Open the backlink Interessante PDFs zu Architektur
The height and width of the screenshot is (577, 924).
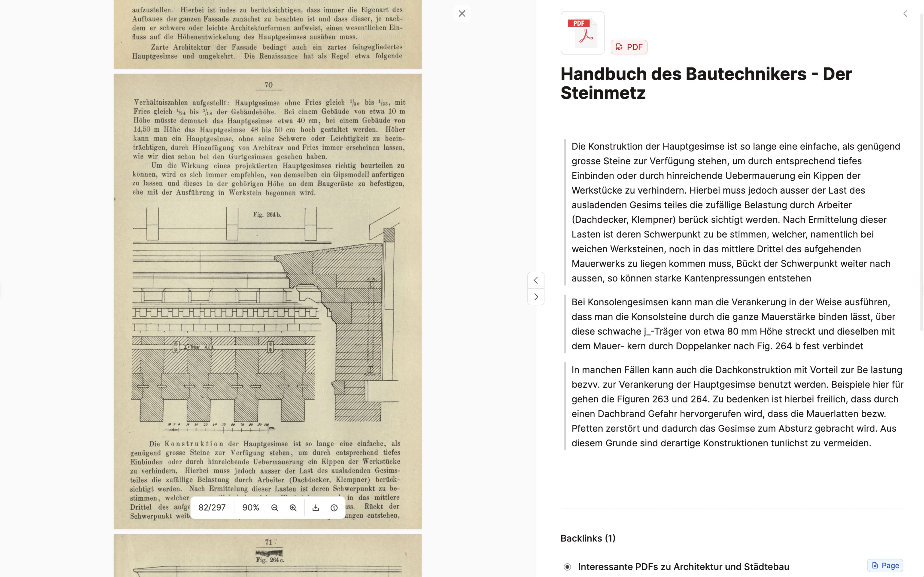click(684, 567)
